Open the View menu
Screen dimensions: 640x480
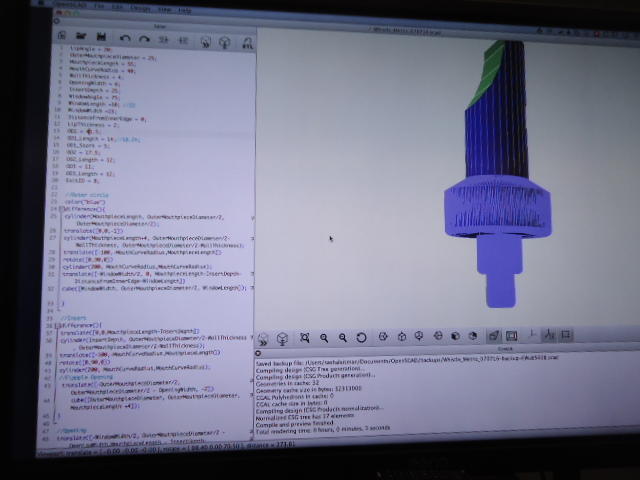164,9
